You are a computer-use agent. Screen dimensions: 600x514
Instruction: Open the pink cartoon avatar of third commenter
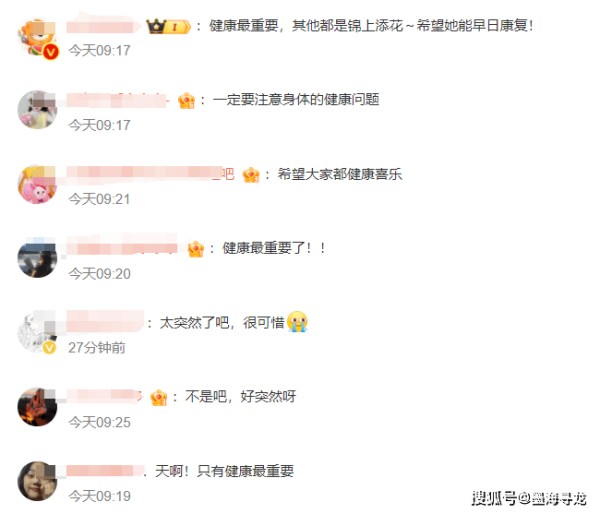click(x=38, y=184)
